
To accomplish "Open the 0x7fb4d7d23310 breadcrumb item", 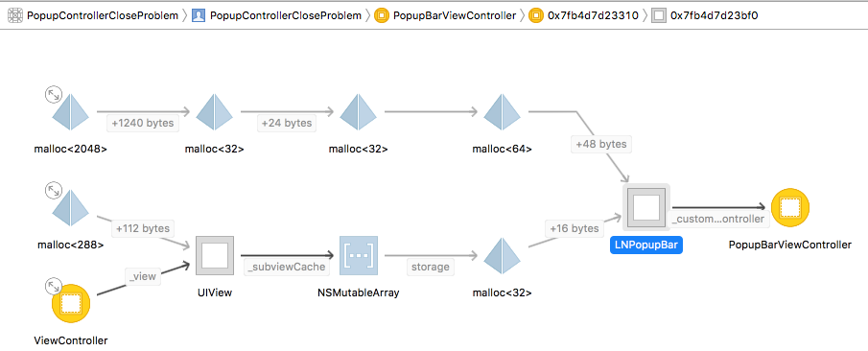I will [x=586, y=15].
